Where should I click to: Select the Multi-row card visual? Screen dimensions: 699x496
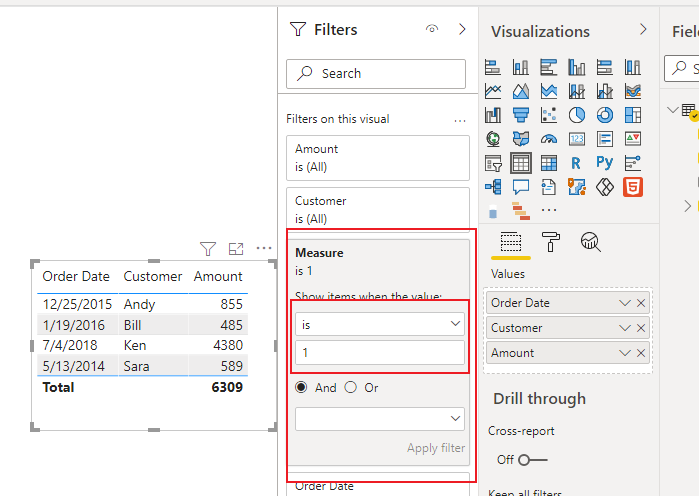click(x=605, y=139)
